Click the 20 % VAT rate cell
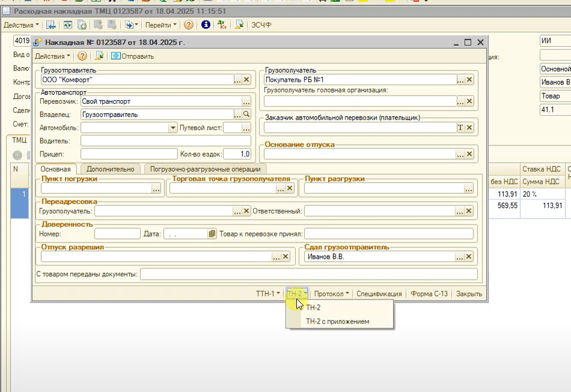Image resolution: width=571 pixels, height=392 pixels. pos(542,194)
